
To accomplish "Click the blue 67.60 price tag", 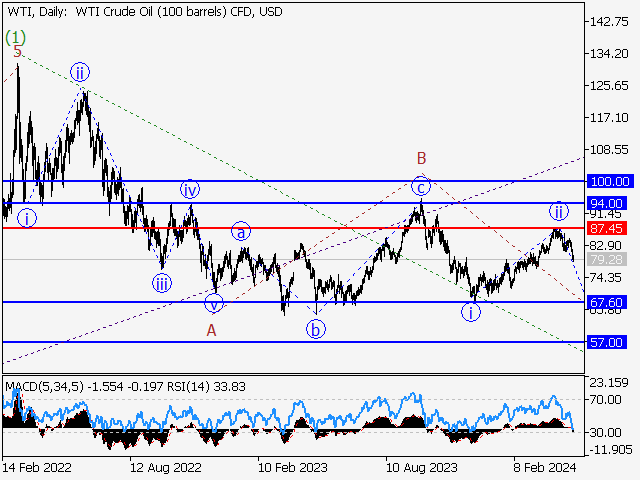I will point(607,302).
